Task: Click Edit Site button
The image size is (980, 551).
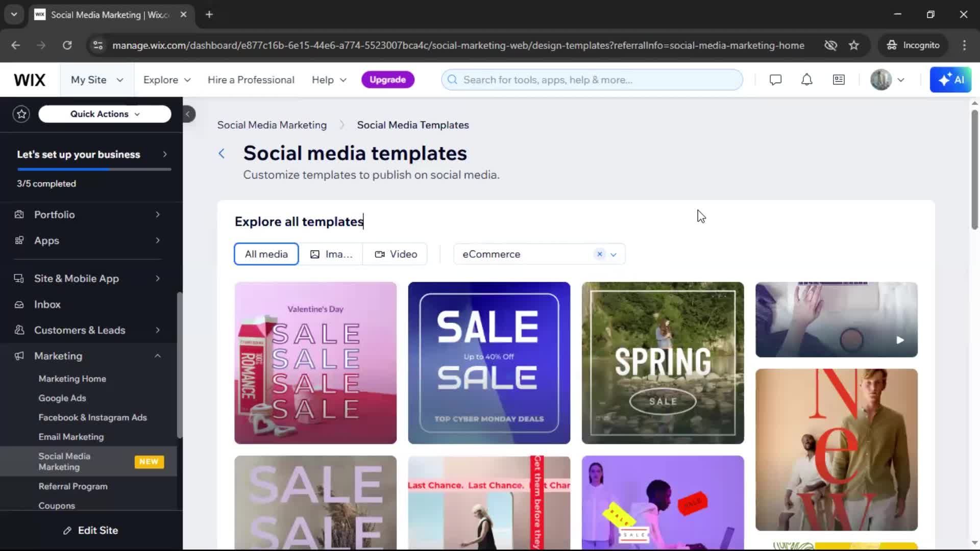Action: coord(91,531)
